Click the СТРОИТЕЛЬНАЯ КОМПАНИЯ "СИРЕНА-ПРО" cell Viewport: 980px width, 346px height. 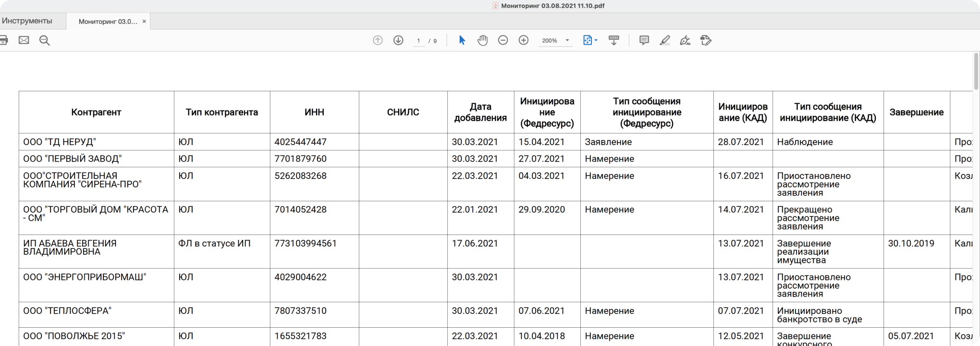[x=96, y=184]
